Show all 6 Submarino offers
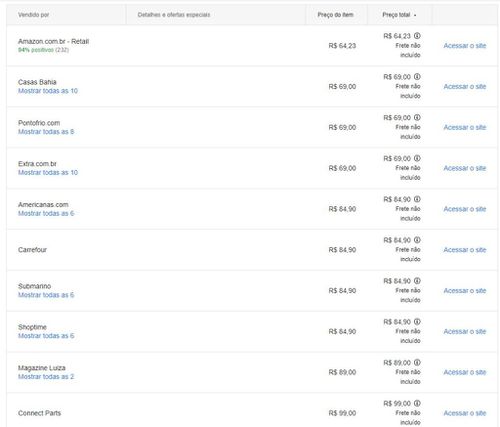This screenshot has height=427, width=500. [x=46, y=295]
